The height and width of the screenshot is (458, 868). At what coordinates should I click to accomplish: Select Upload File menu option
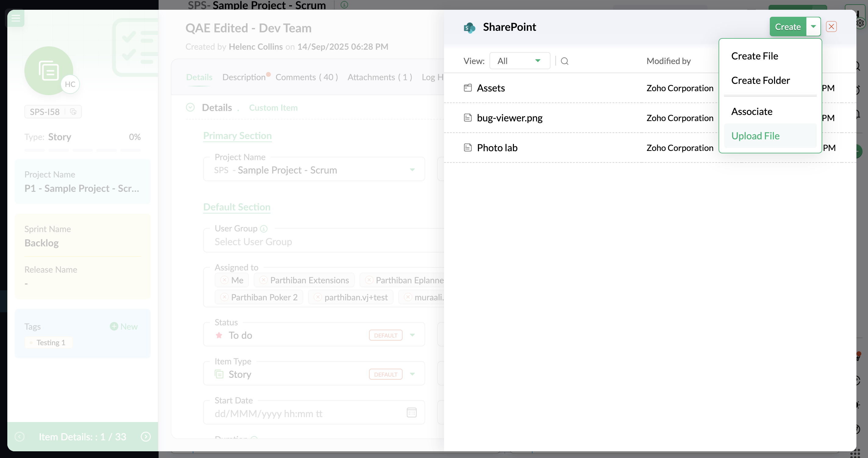click(755, 136)
